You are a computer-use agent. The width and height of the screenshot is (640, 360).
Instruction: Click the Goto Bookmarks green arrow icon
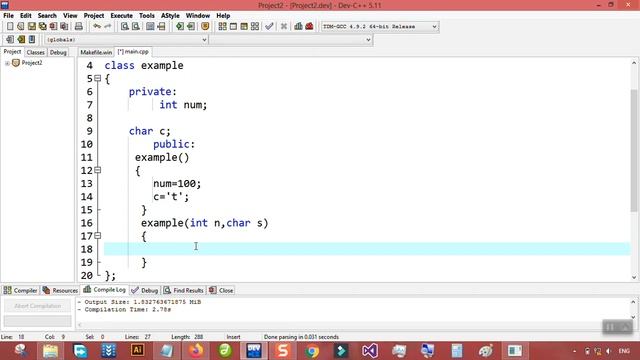tap(191, 27)
